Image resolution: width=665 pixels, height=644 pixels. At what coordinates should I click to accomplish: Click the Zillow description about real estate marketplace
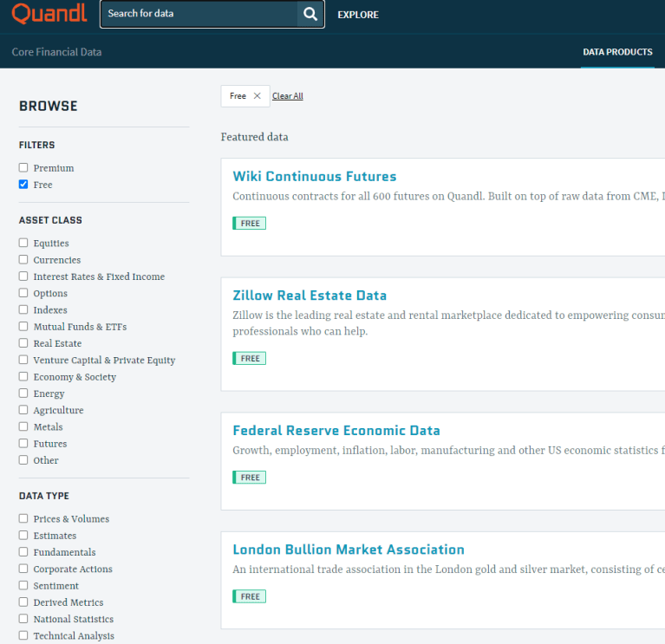click(449, 323)
